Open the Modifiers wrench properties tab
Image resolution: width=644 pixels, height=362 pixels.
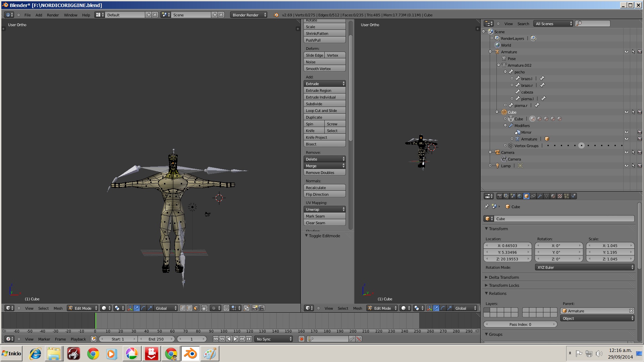(540, 196)
